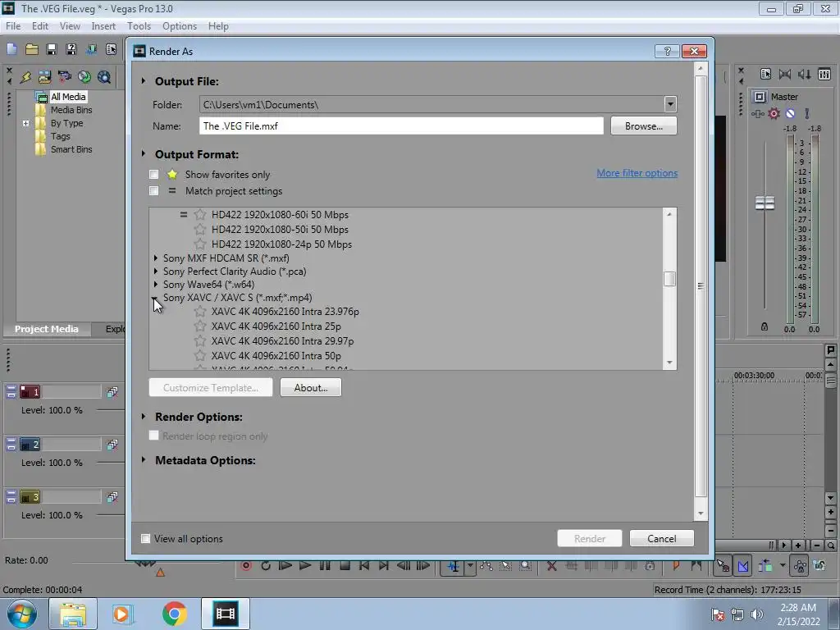Star the XAVC 4K 4096x2160 Intra 50p template

(x=200, y=355)
